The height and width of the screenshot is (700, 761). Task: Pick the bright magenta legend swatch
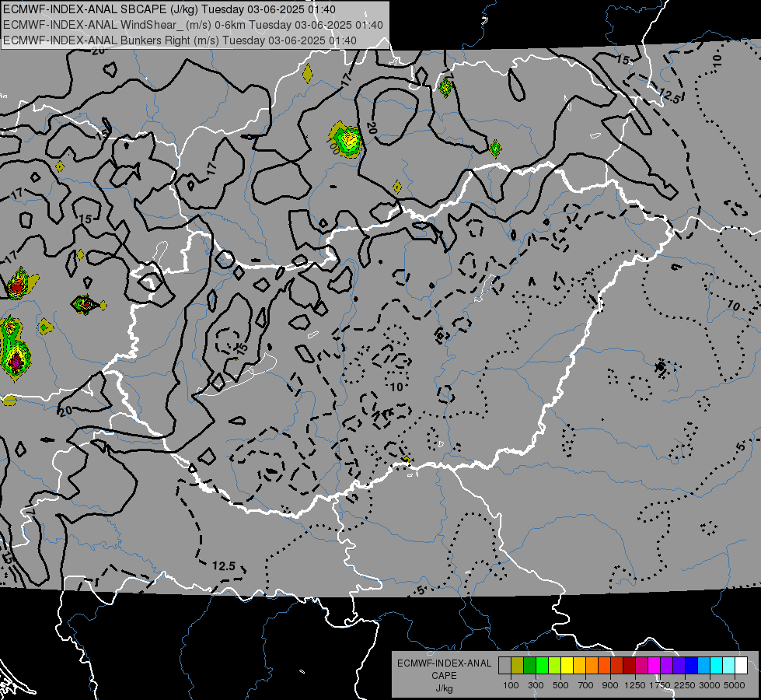[654, 666]
